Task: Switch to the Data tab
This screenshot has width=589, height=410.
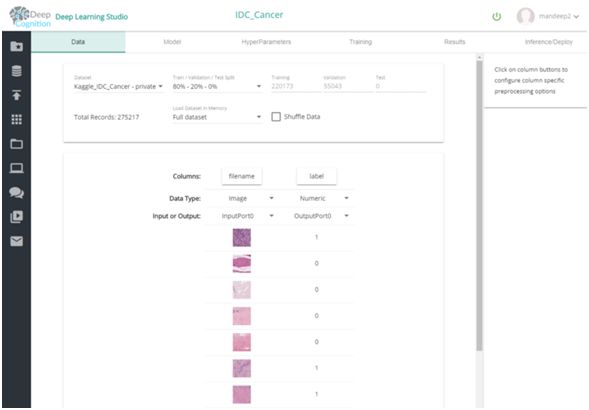Action: (x=78, y=42)
